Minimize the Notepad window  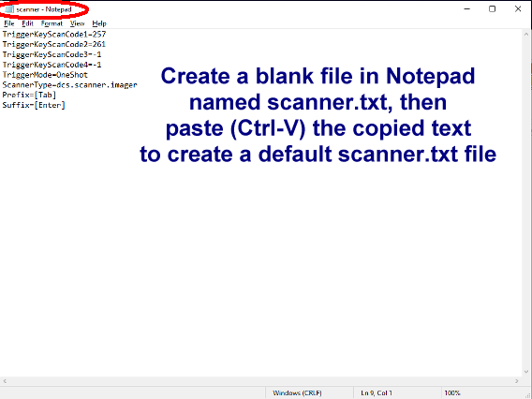(x=467, y=8)
